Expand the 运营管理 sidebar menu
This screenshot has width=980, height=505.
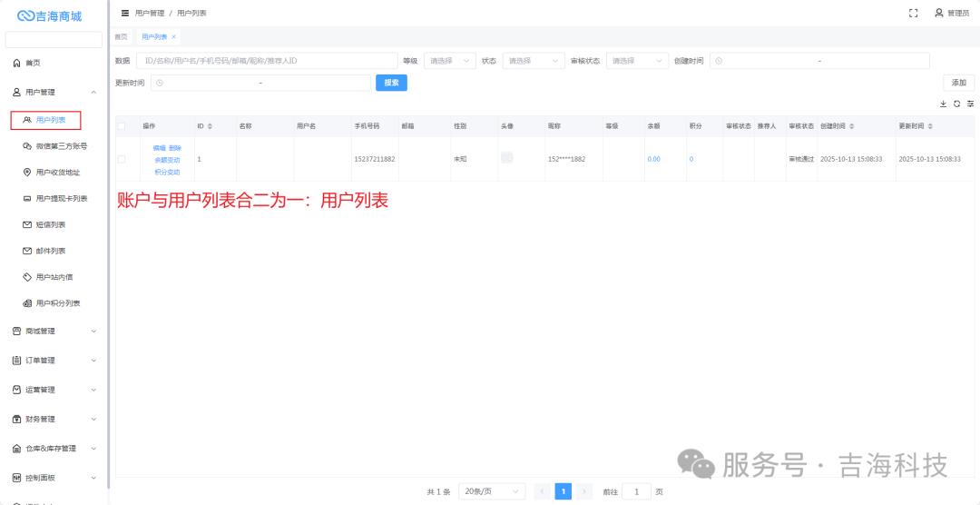[x=54, y=390]
